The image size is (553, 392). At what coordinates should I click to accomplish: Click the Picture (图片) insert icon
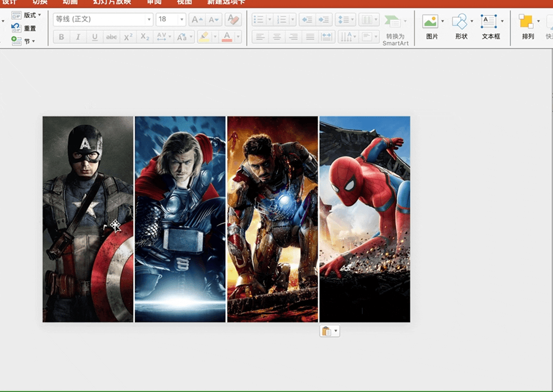click(430, 22)
